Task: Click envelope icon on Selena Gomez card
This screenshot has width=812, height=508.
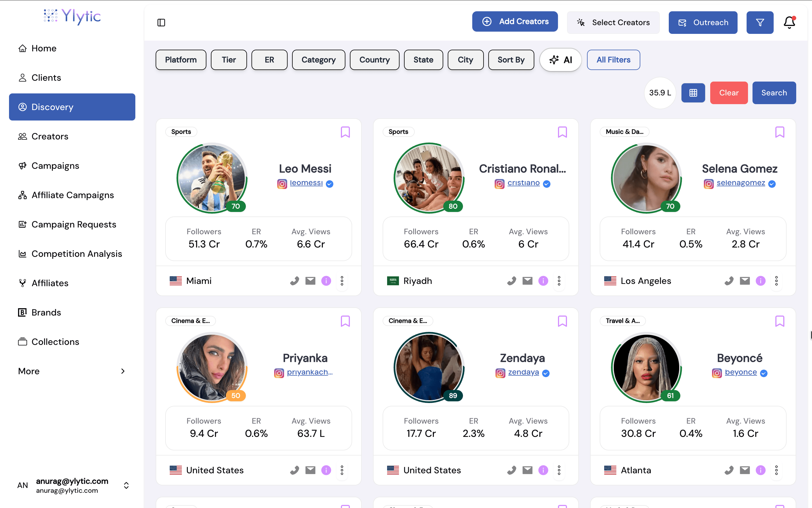Action: pyautogui.click(x=745, y=281)
